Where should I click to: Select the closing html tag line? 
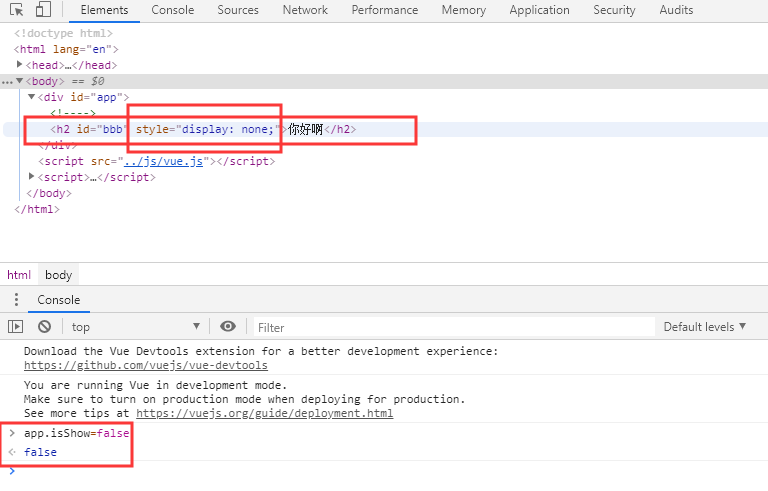point(37,209)
